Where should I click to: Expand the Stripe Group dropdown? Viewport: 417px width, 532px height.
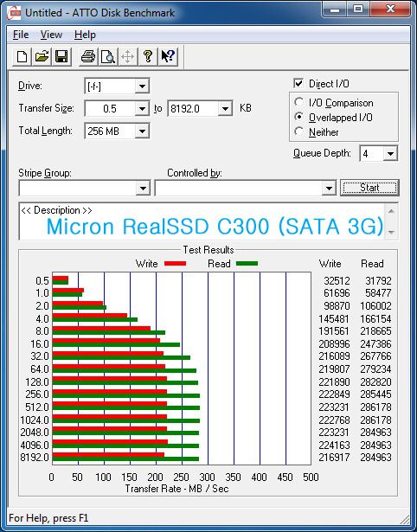pyautogui.click(x=143, y=188)
